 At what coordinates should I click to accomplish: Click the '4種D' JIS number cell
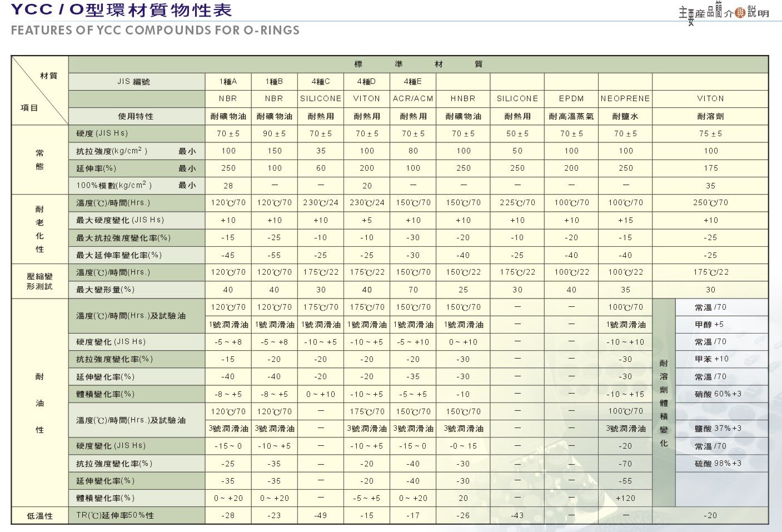[x=366, y=81]
